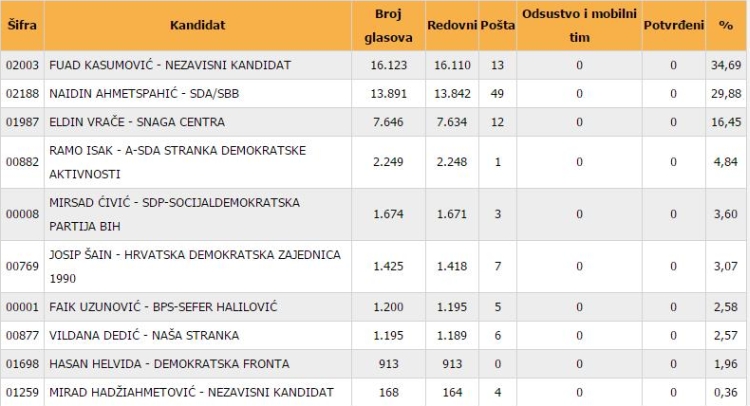Click the Pošta column header

click(497, 22)
